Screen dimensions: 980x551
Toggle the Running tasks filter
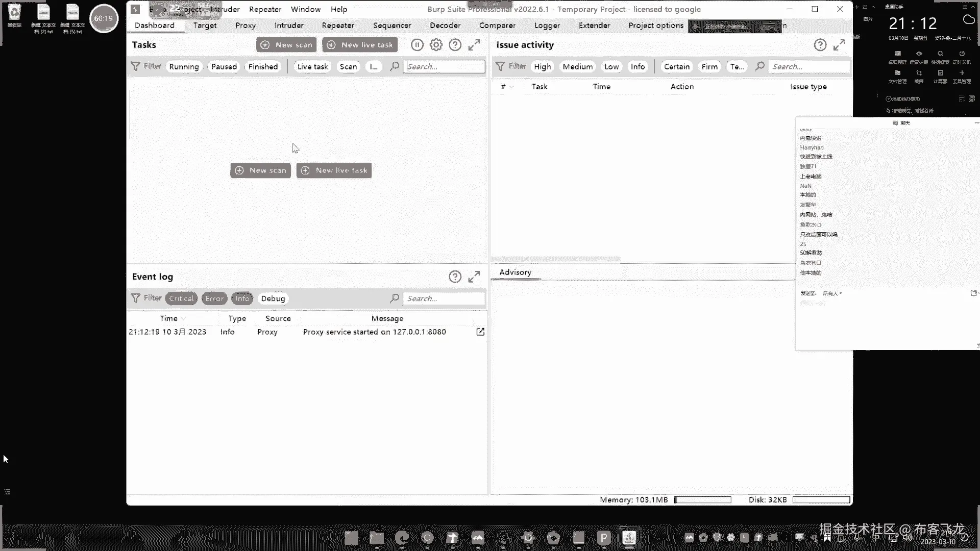click(x=184, y=66)
